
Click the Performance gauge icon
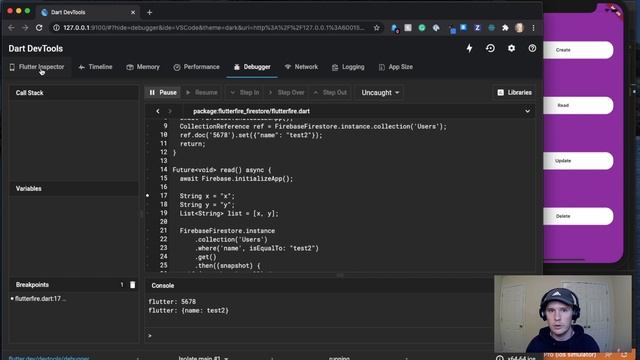click(x=177, y=67)
